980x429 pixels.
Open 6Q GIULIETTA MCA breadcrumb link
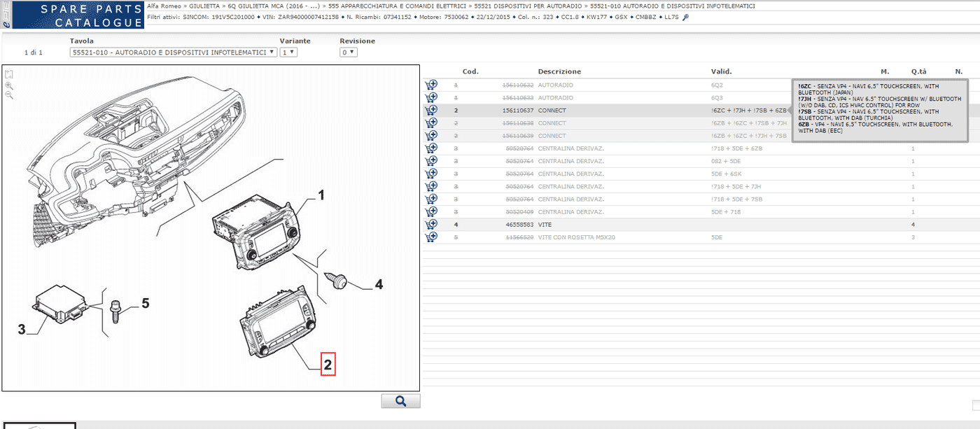[274, 6]
